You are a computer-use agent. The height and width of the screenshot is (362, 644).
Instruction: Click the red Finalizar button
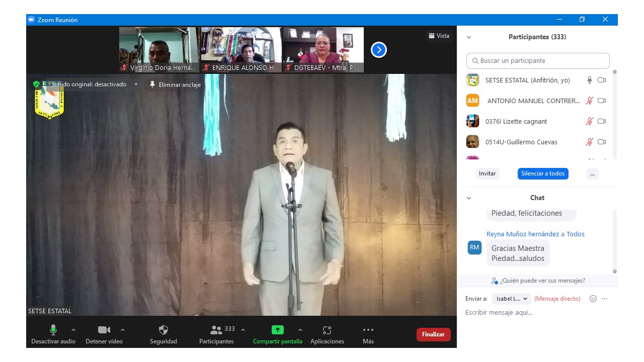(433, 334)
